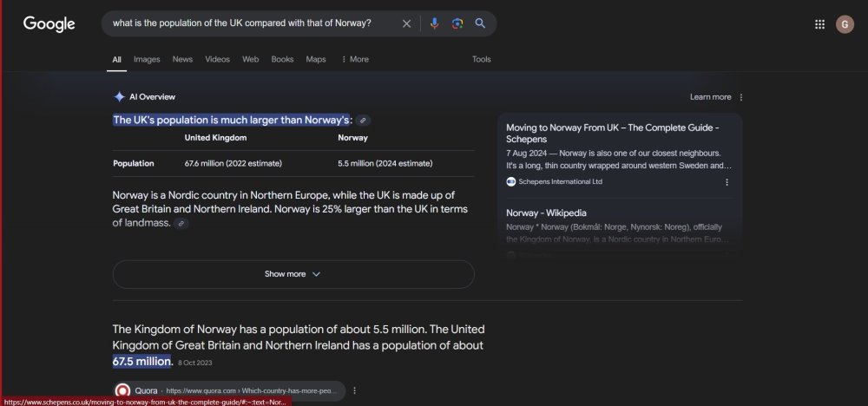This screenshot has width=868, height=406.
Task: Click link chip after landmass sentence
Action: click(x=181, y=224)
